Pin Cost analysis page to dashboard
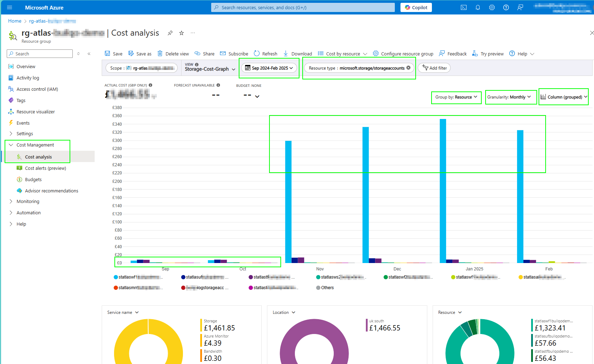The image size is (594, 364). click(170, 33)
